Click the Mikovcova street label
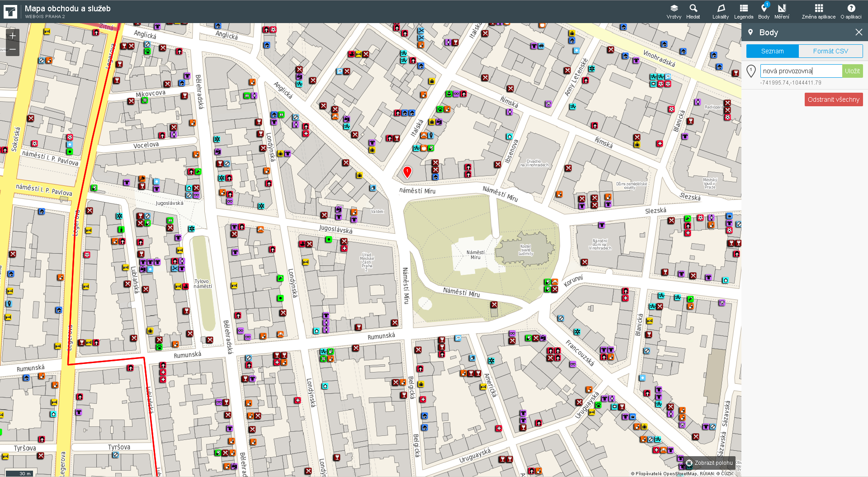The image size is (868, 477). [151, 94]
